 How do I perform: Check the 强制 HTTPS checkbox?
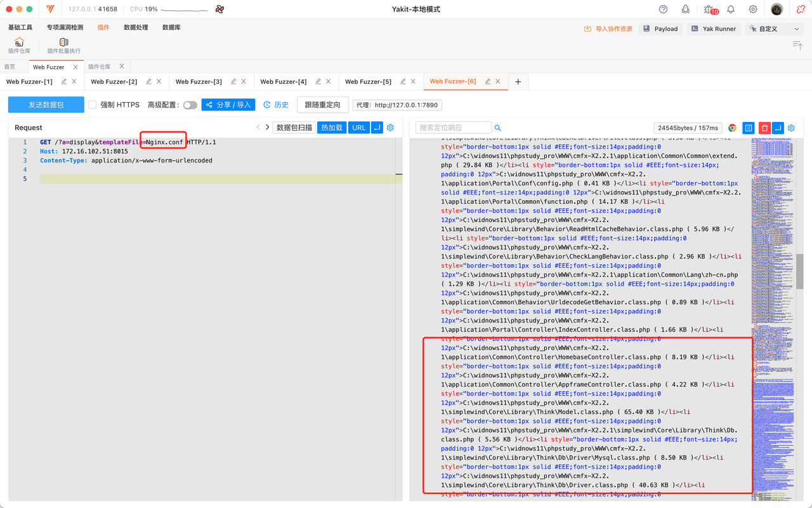click(x=93, y=105)
